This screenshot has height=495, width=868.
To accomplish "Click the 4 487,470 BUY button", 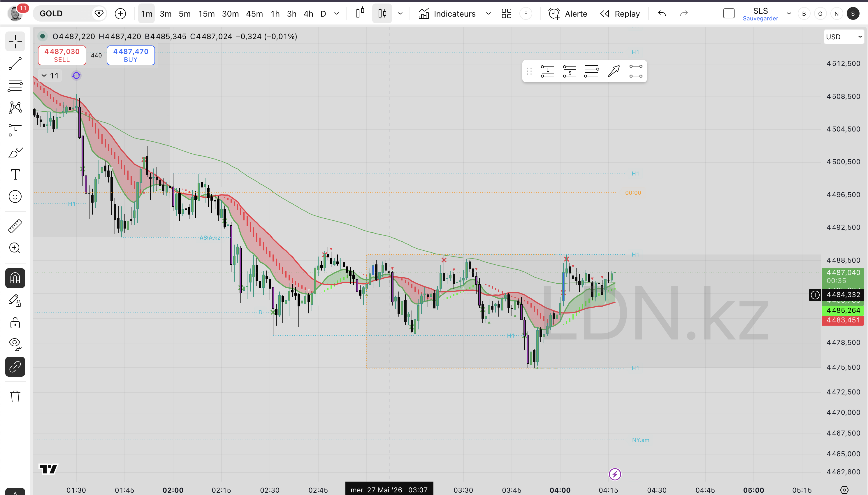I will pos(131,55).
